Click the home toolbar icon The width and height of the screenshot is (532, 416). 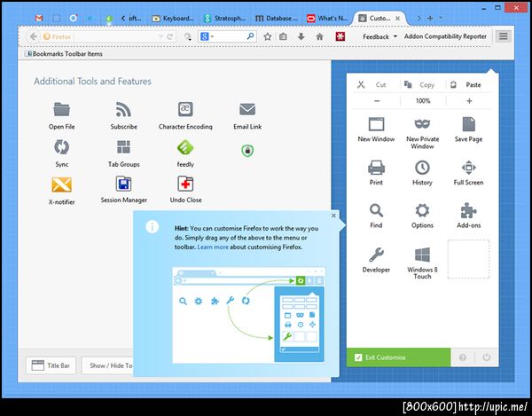pyautogui.click(x=319, y=36)
